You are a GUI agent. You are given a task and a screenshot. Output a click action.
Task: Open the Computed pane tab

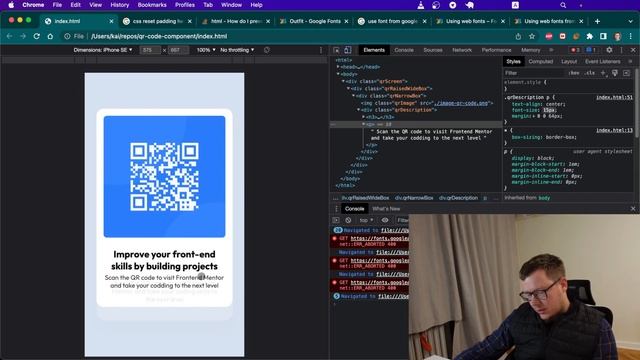pos(540,62)
